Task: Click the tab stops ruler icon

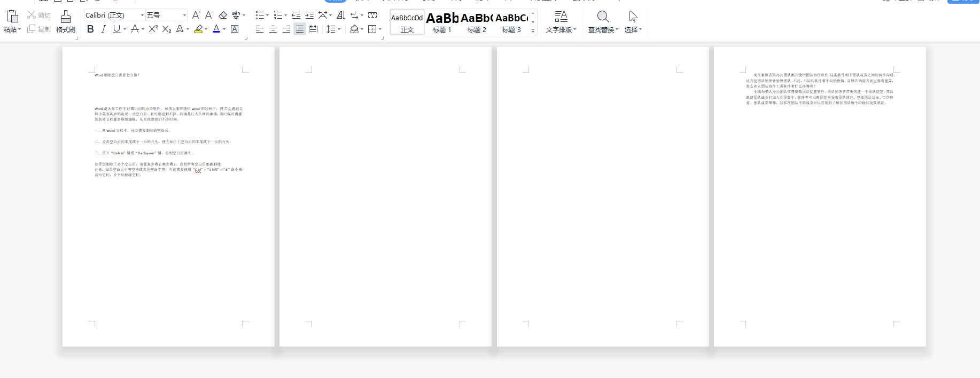Action: (372, 15)
